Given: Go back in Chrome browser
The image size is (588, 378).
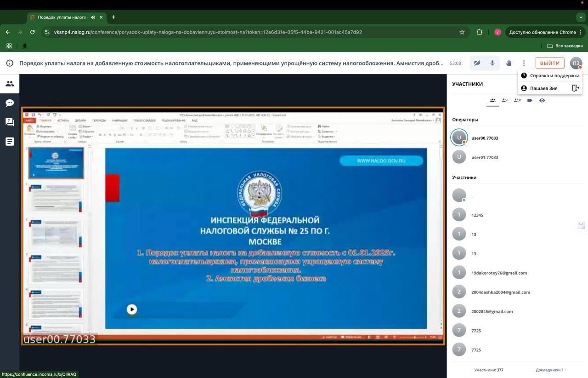Looking at the screenshot, I should point(8,32).
